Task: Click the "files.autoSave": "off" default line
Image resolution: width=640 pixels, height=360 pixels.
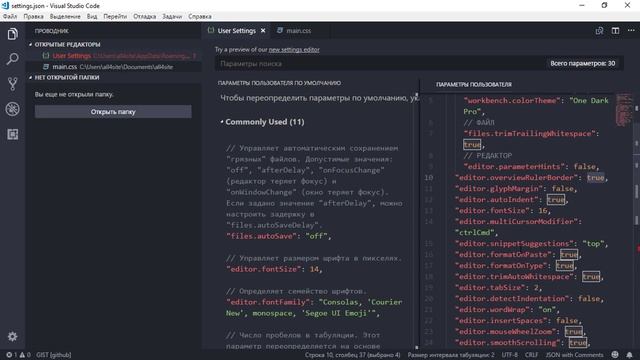Action: click(279, 236)
